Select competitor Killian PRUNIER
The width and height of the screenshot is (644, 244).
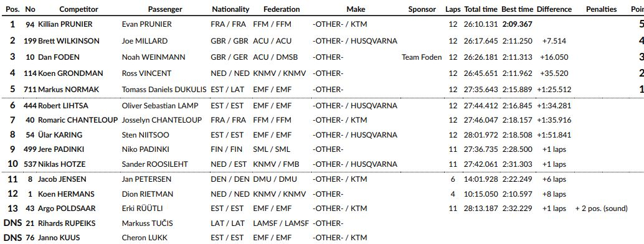pyautogui.click(x=65, y=24)
